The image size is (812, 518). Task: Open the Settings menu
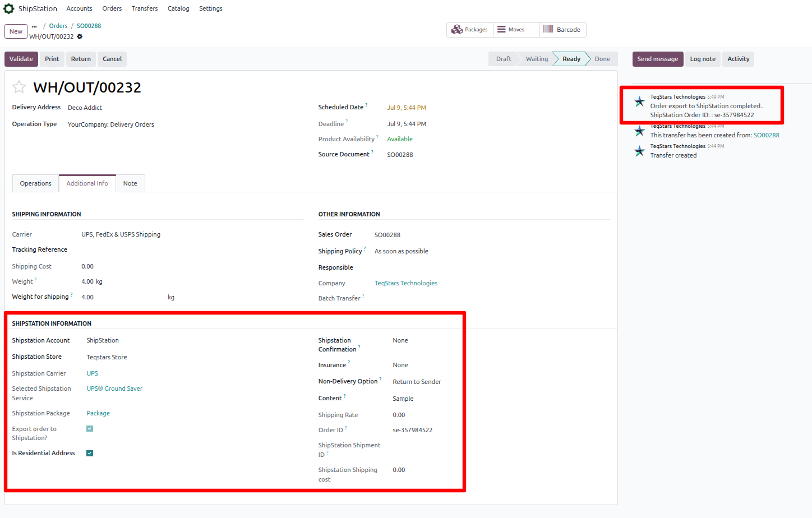point(211,8)
